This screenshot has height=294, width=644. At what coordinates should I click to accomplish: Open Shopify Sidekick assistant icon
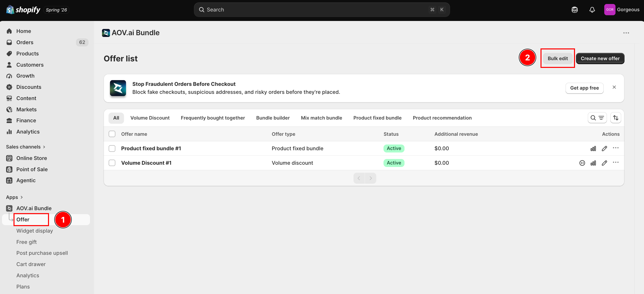574,10
